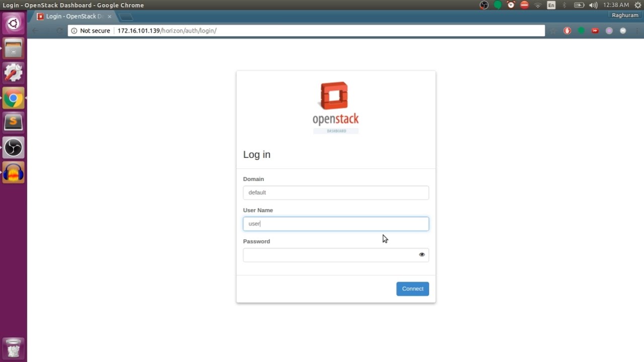Viewport: 644px width, 362px height.
Task: Click OBS indicator in top panel
Action: (484, 5)
